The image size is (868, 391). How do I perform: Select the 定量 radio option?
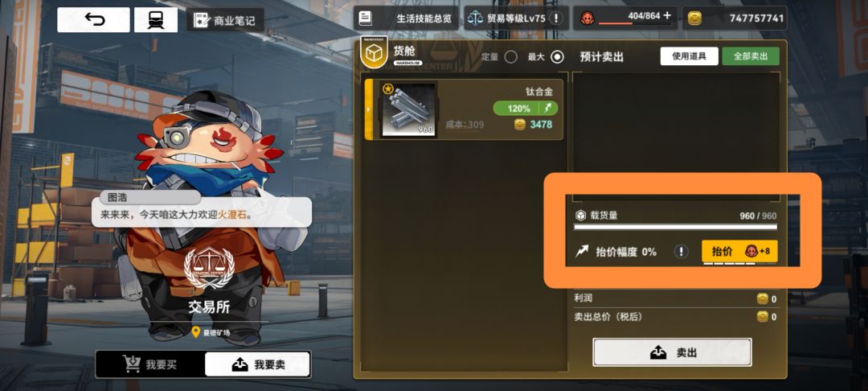point(510,57)
